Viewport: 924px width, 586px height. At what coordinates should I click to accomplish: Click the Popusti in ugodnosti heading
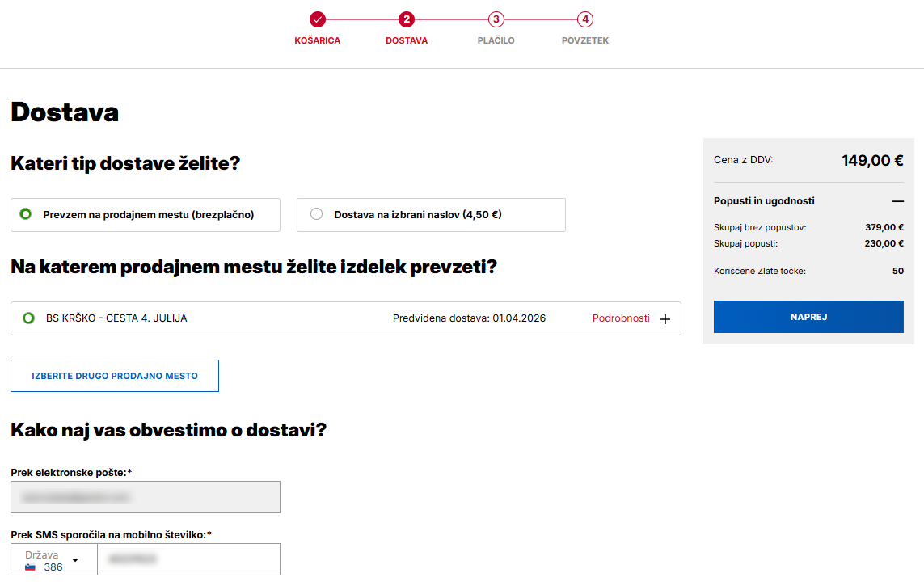point(764,201)
